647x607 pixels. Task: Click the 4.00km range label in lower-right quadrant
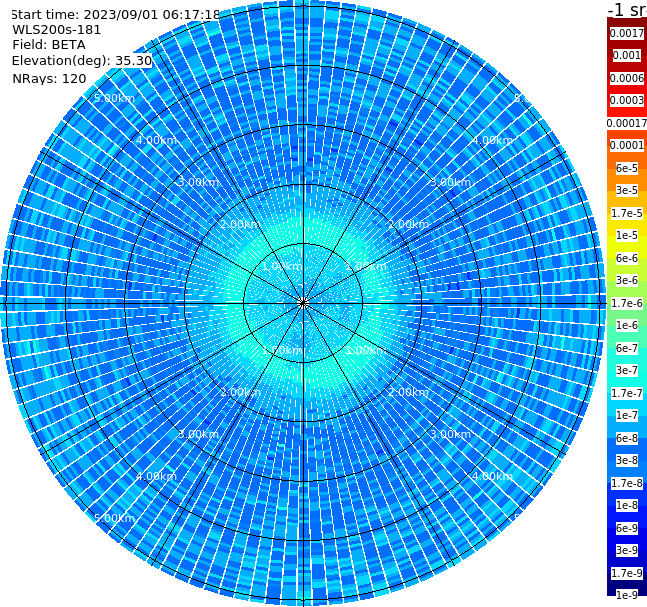click(x=492, y=476)
